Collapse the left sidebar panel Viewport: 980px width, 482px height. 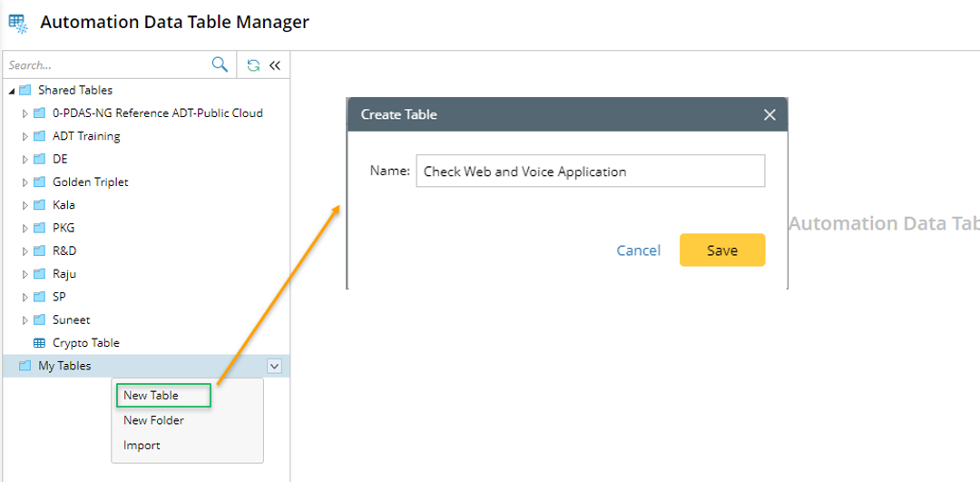275,65
